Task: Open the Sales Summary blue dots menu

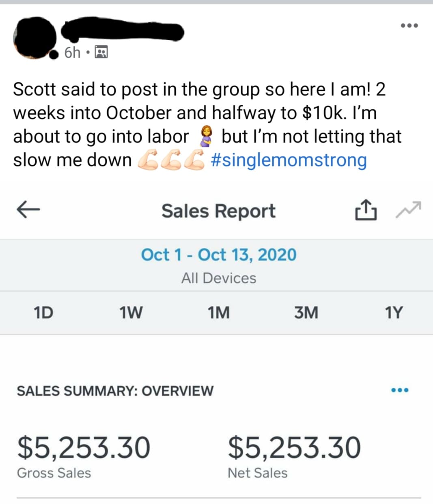Action: point(400,390)
